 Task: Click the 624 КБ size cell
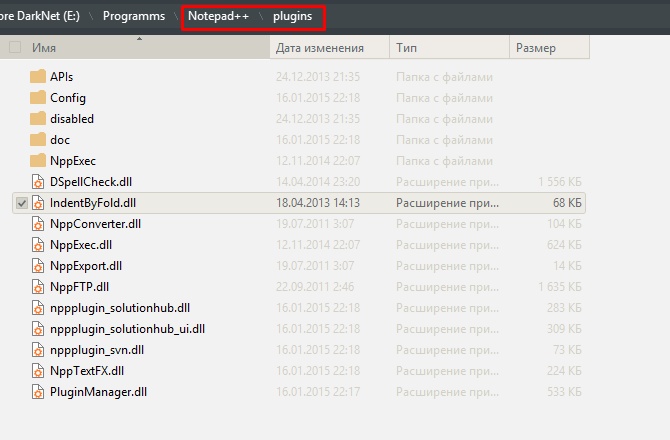(x=564, y=245)
